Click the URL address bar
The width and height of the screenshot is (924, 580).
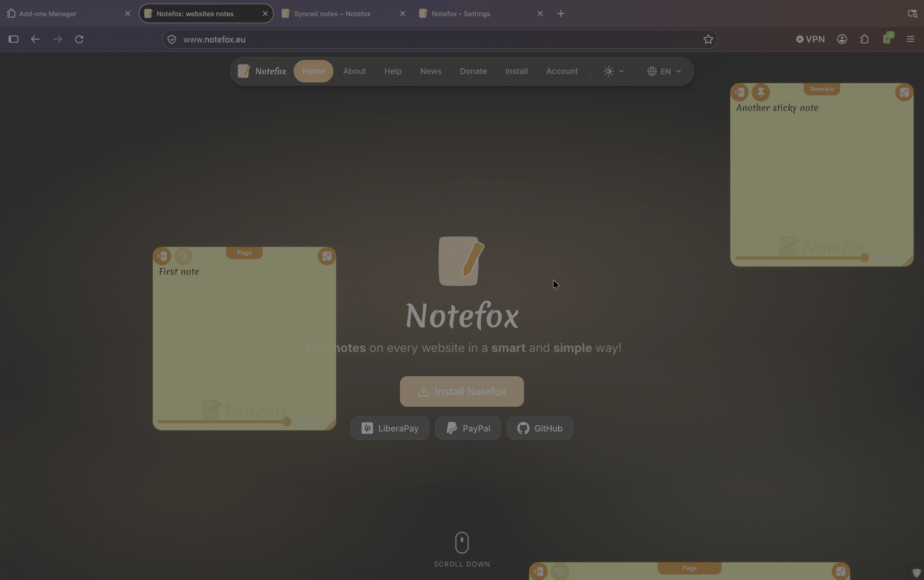coord(440,39)
